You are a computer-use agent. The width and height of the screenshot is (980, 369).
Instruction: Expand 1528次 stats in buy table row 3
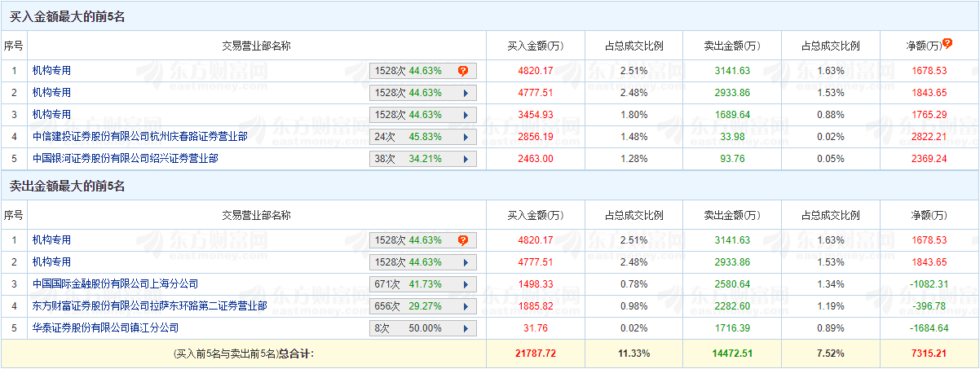tap(466, 115)
